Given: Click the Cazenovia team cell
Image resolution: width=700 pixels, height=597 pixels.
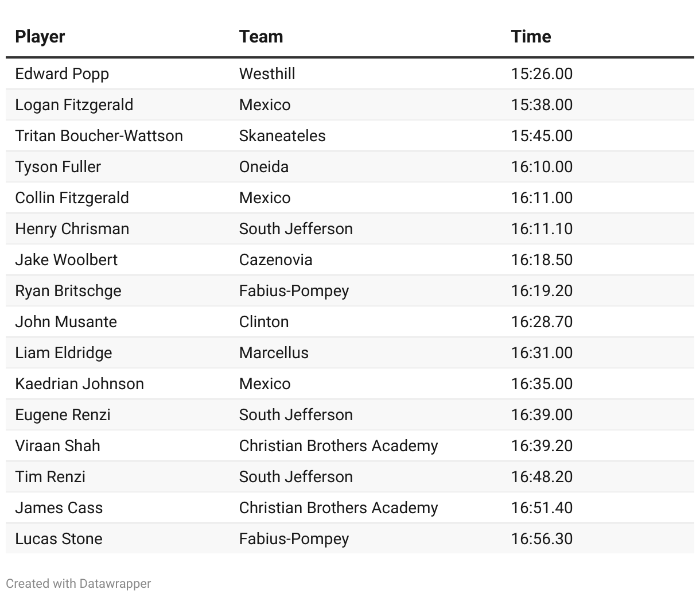Looking at the screenshot, I should pyautogui.click(x=275, y=260).
